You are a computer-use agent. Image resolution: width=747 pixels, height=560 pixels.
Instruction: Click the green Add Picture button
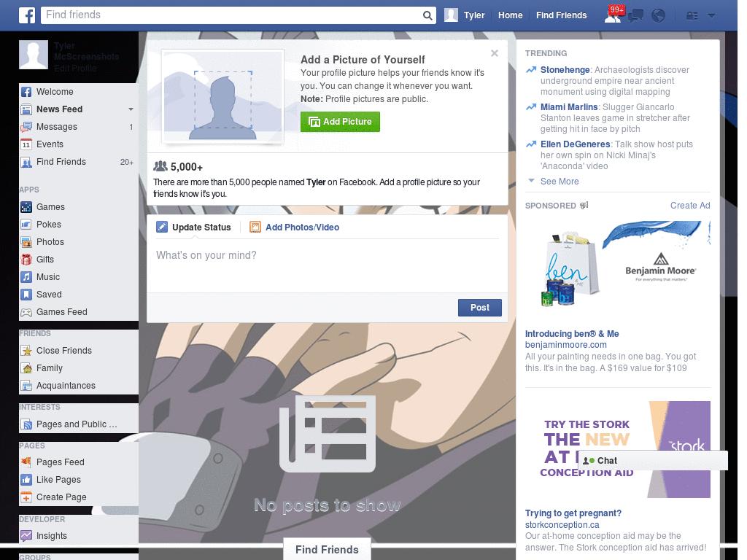coord(340,122)
